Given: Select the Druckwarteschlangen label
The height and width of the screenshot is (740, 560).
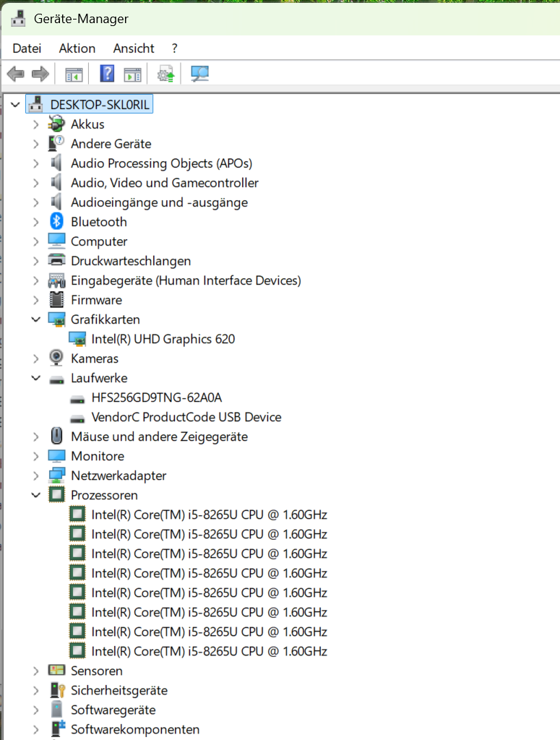Looking at the screenshot, I should [131, 261].
